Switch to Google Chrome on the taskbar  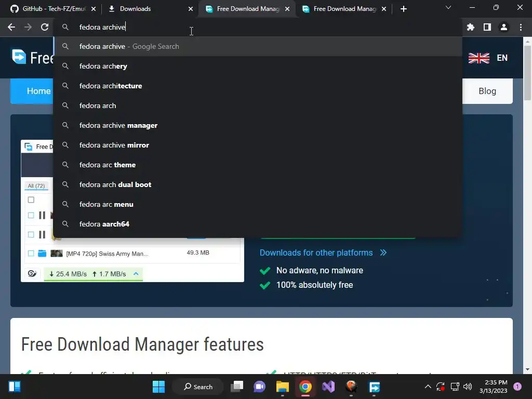tap(305, 387)
